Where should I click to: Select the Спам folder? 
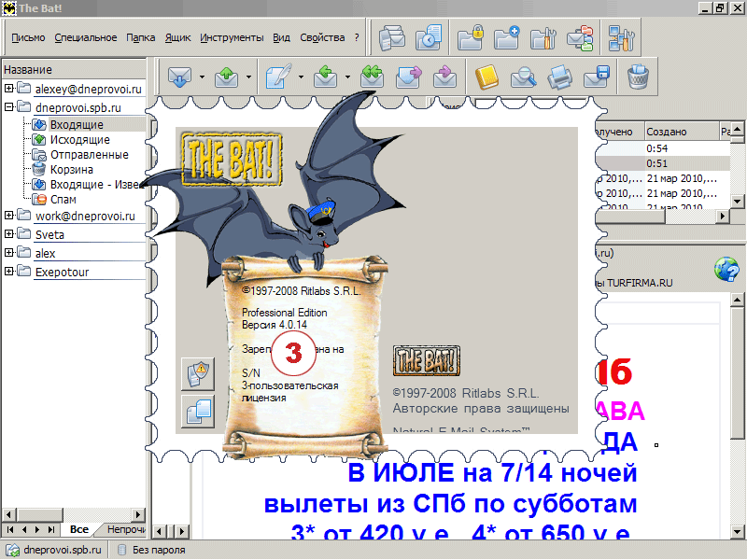[x=64, y=200]
